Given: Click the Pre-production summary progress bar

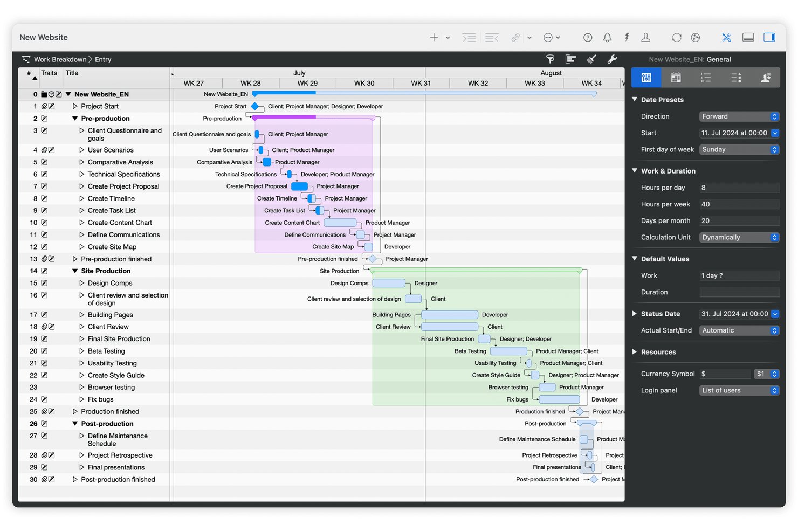Looking at the screenshot, I should tap(313, 117).
